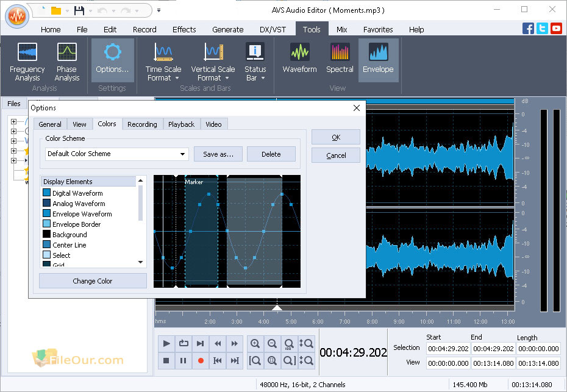
Task: Click the zoom to full view icon
Action: (x=272, y=360)
